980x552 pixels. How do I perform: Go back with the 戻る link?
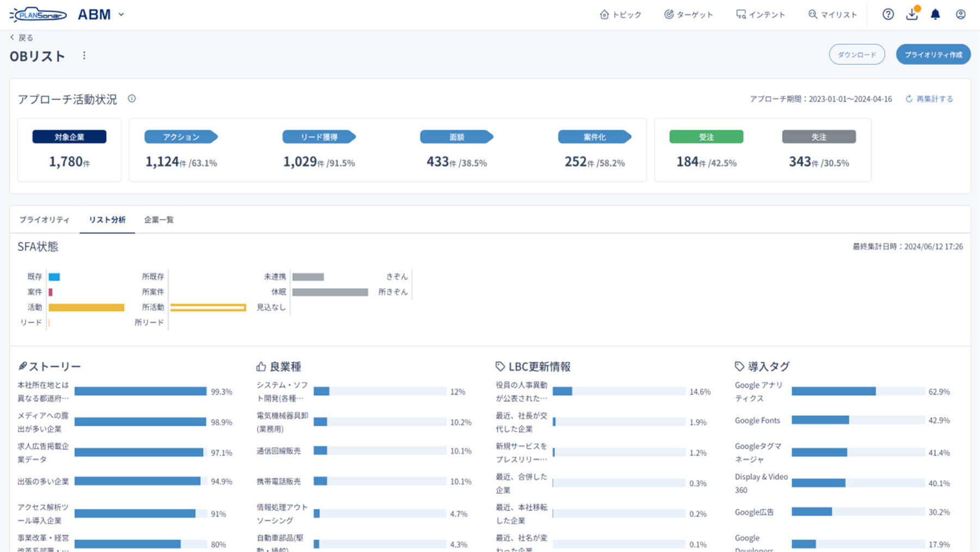(22, 38)
